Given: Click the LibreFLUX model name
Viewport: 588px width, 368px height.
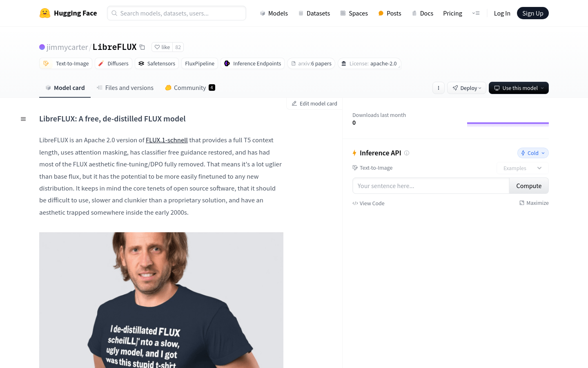Looking at the screenshot, I should click(115, 47).
